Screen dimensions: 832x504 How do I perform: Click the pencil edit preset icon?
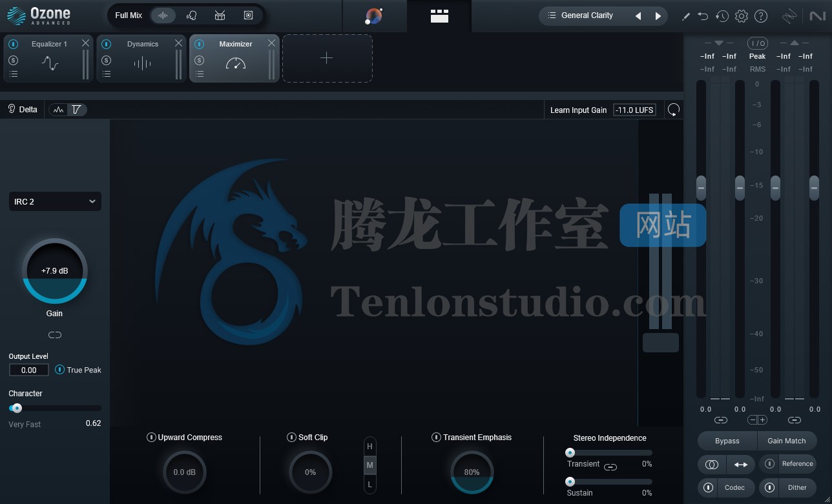[686, 17]
